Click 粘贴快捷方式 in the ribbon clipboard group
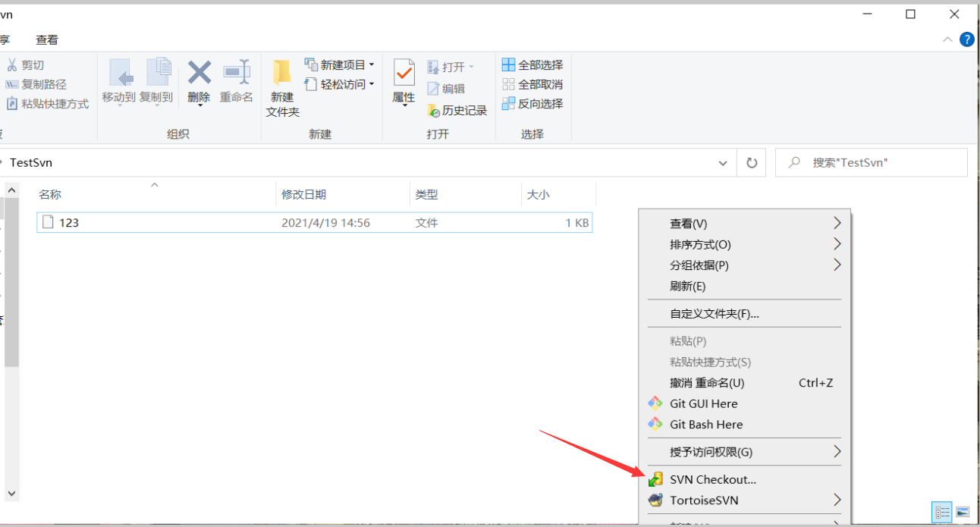 tap(47, 104)
